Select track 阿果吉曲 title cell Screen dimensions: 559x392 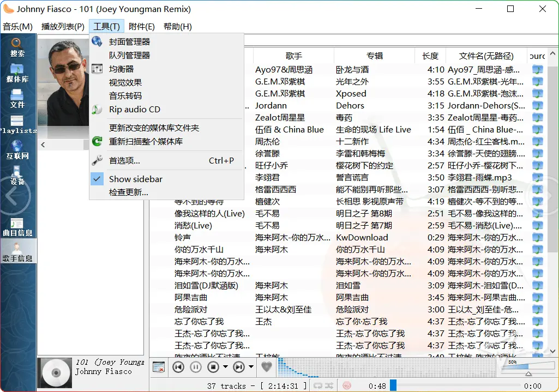[191, 298]
